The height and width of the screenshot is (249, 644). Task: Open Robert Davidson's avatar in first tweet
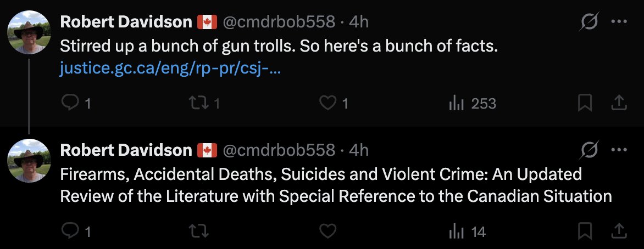(29, 32)
